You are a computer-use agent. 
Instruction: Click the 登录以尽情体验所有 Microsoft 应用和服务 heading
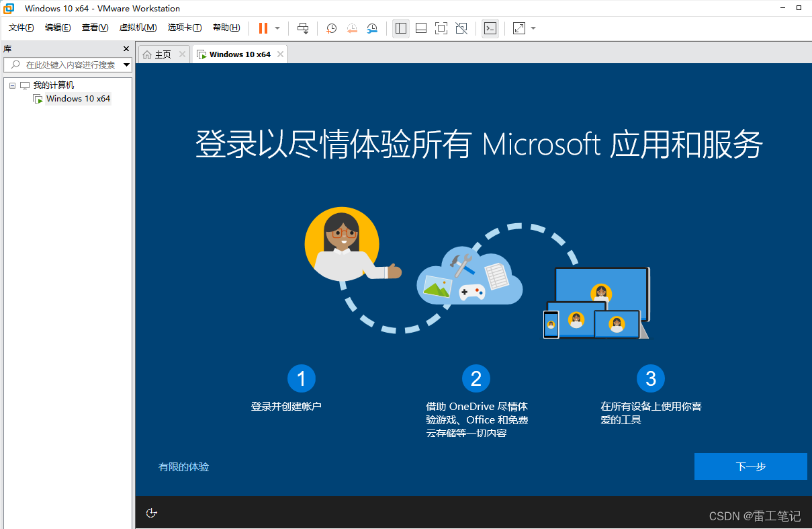(479, 144)
